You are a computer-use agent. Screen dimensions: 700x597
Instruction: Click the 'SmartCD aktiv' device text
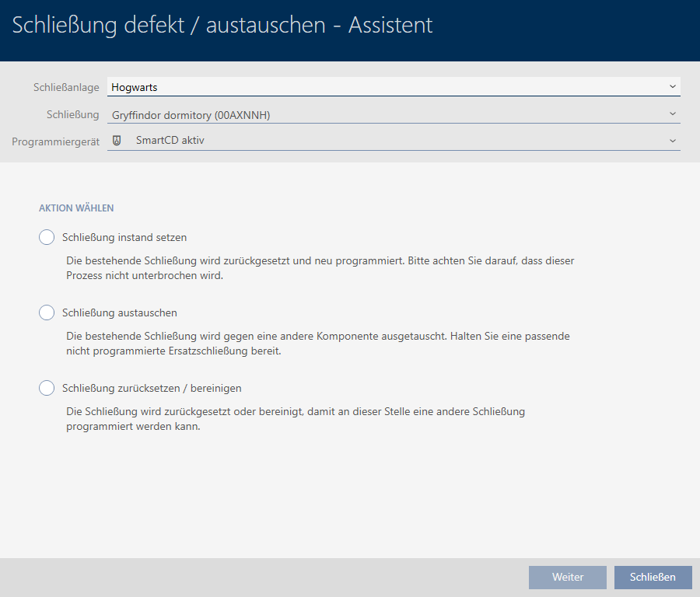tap(170, 141)
